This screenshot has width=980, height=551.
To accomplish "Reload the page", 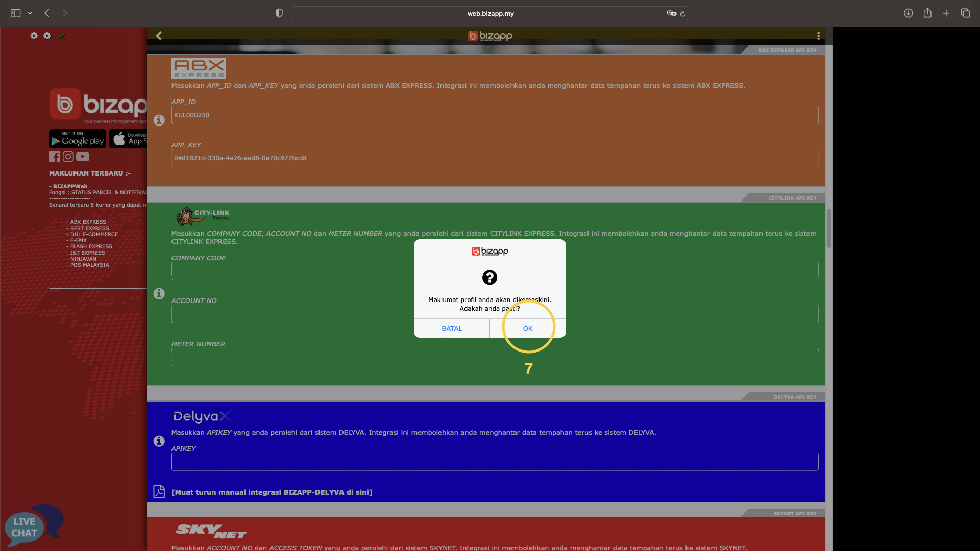I will tap(683, 14).
